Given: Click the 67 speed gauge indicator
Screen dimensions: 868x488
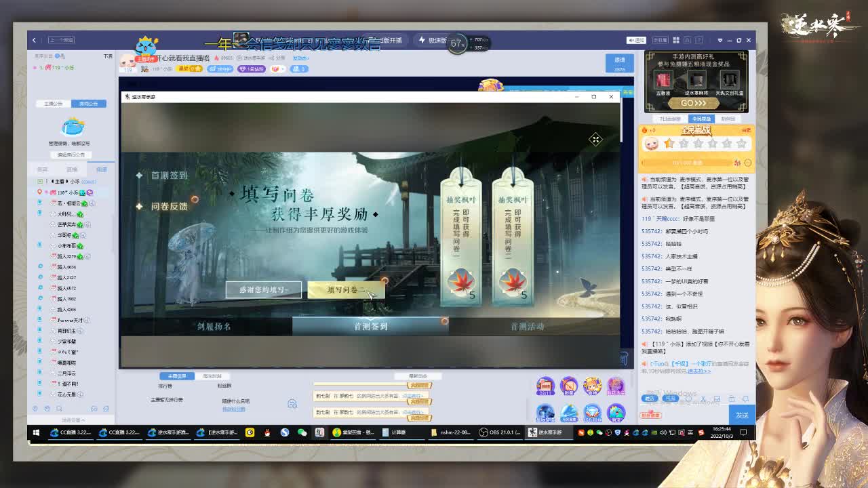Looking at the screenshot, I should coord(457,43).
